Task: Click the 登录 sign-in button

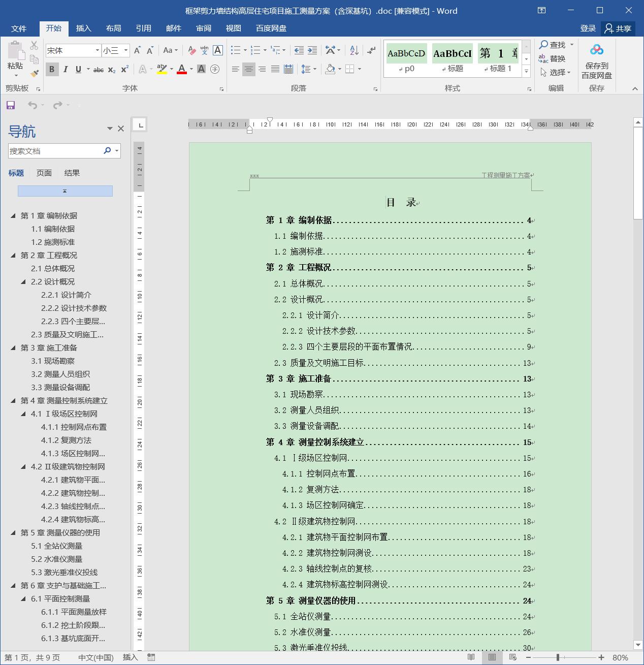Action: pos(588,28)
